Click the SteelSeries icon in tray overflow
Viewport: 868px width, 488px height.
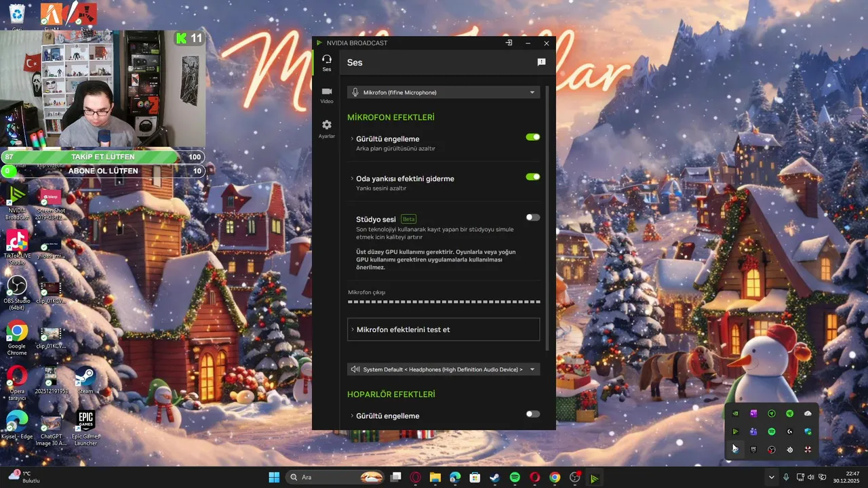click(x=789, y=449)
